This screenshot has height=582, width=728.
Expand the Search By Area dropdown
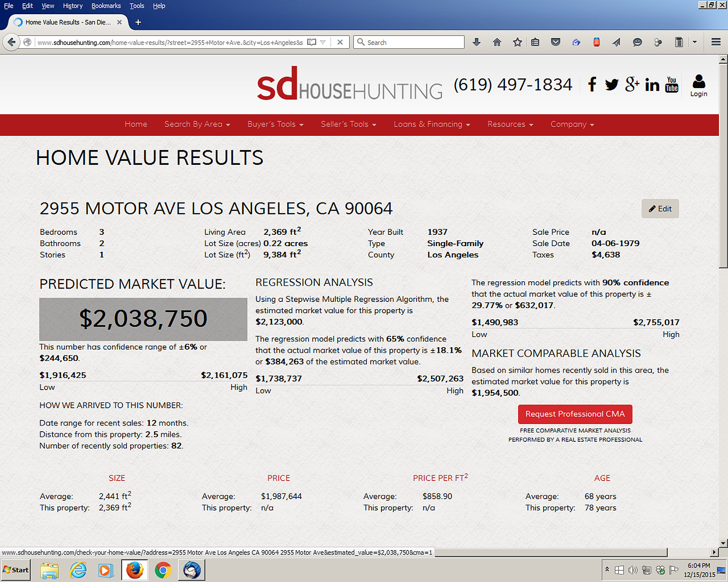coord(197,124)
